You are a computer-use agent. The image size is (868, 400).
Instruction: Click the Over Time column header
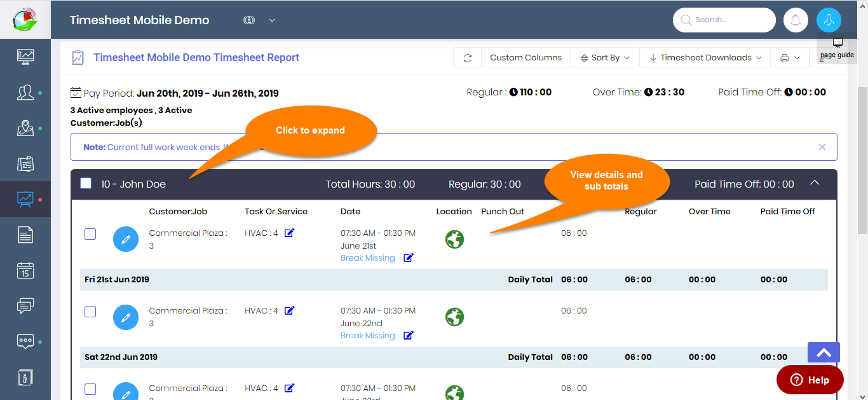(x=710, y=211)
